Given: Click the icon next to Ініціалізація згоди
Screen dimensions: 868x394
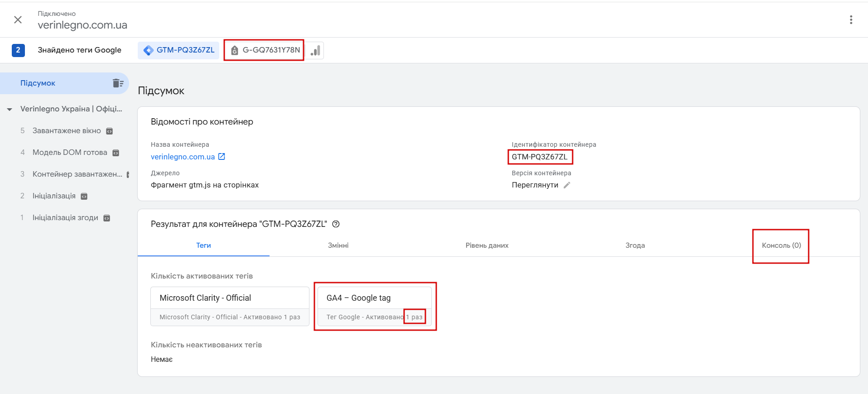Looking at the screenshot, I should (106, 218).
